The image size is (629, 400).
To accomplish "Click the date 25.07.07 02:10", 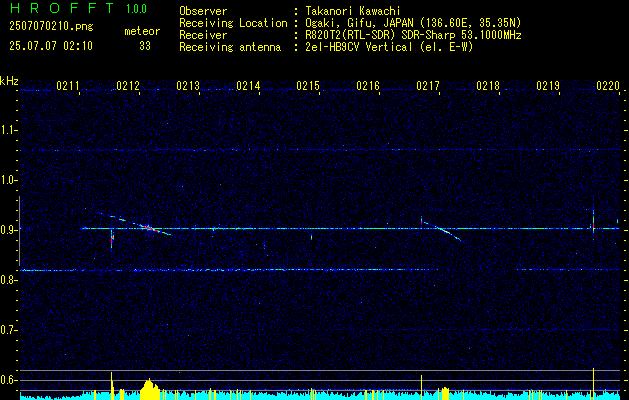I will click(51, 46).
